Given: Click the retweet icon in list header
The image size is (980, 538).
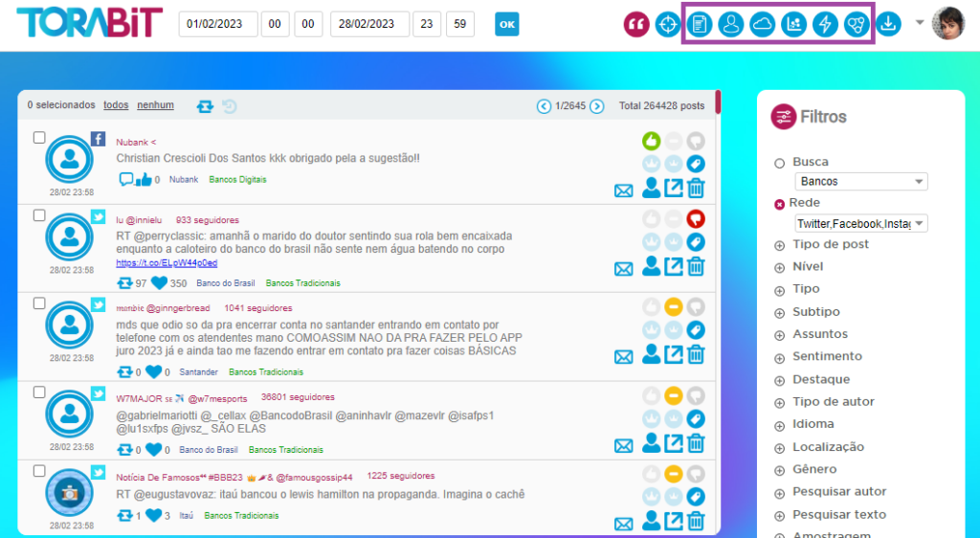Looking at the screenshot, I should 205,107.
